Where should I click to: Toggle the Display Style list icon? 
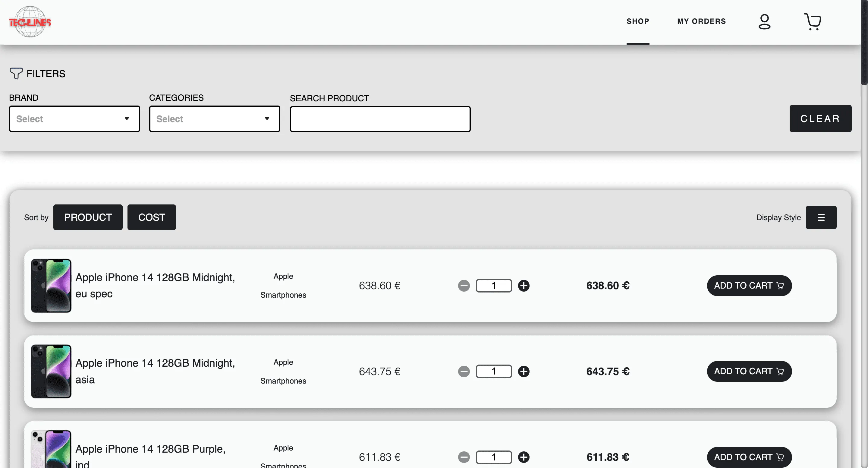click(x=821, y=217)
